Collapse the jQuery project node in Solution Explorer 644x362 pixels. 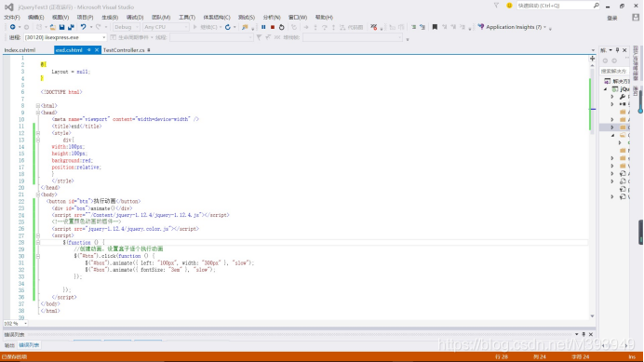[606, 88]
